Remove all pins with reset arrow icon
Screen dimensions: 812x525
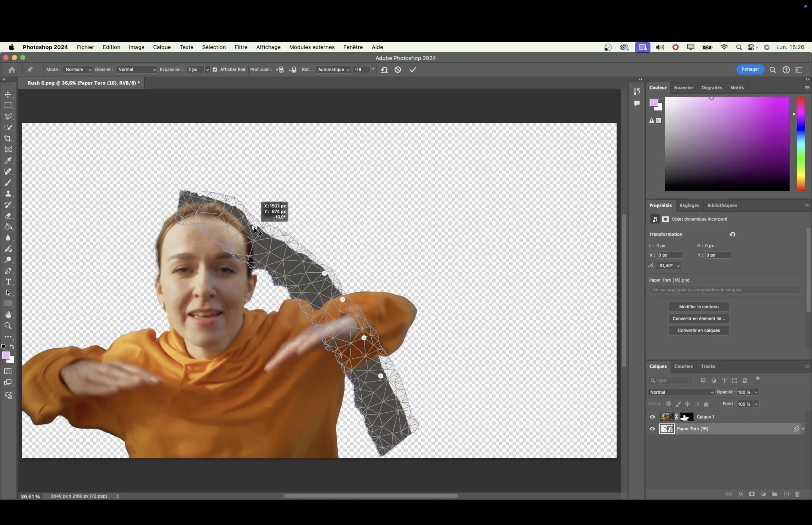(x=384, y=70)
